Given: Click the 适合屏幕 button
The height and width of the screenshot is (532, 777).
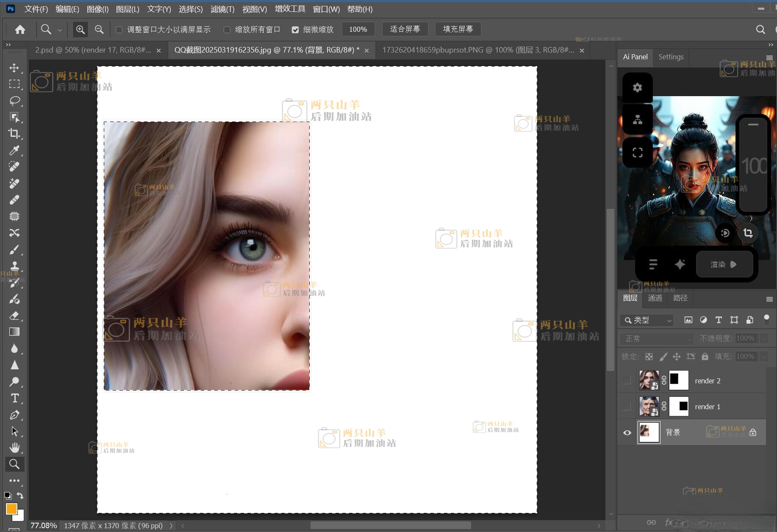Looking at the screenshot, I should [x=405, y=29].
